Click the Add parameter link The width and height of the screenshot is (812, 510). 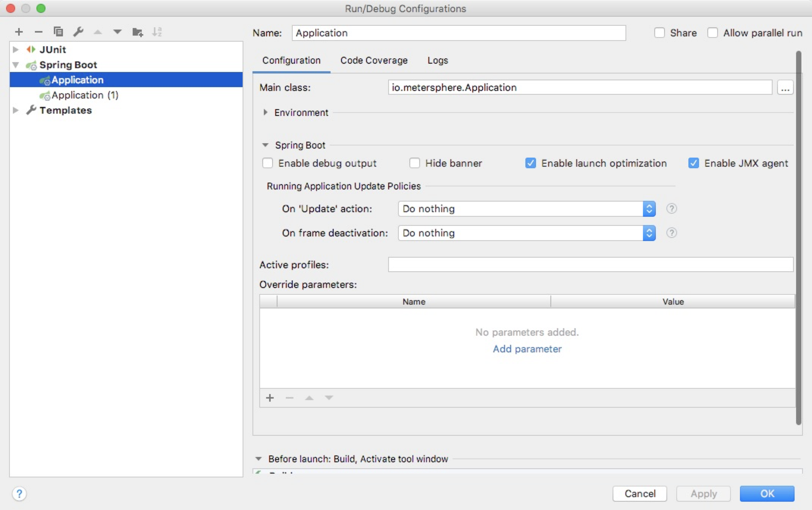click(527, 349)
